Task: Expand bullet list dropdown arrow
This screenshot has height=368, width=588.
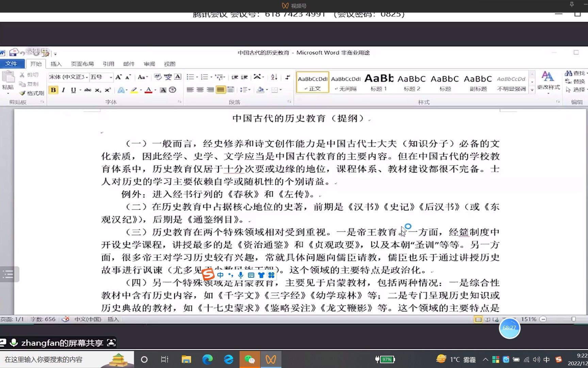Action: tap(197, 77)
